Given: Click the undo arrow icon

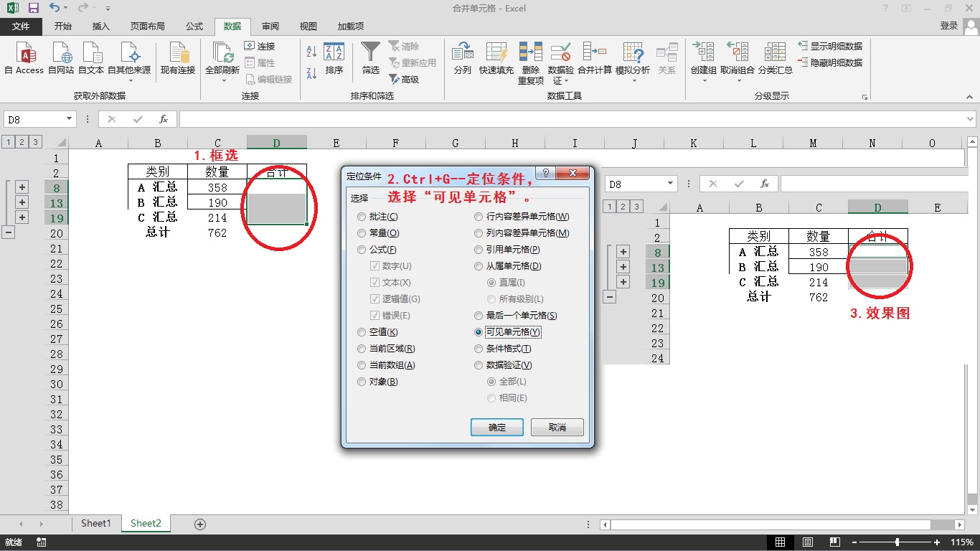Looking at the screenshot, I should (55, 8).
